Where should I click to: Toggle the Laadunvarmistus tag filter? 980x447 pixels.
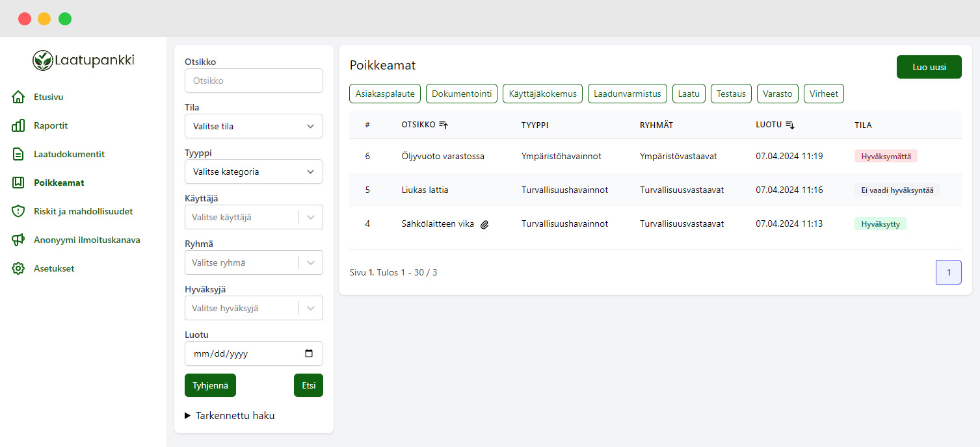point(628,94)
